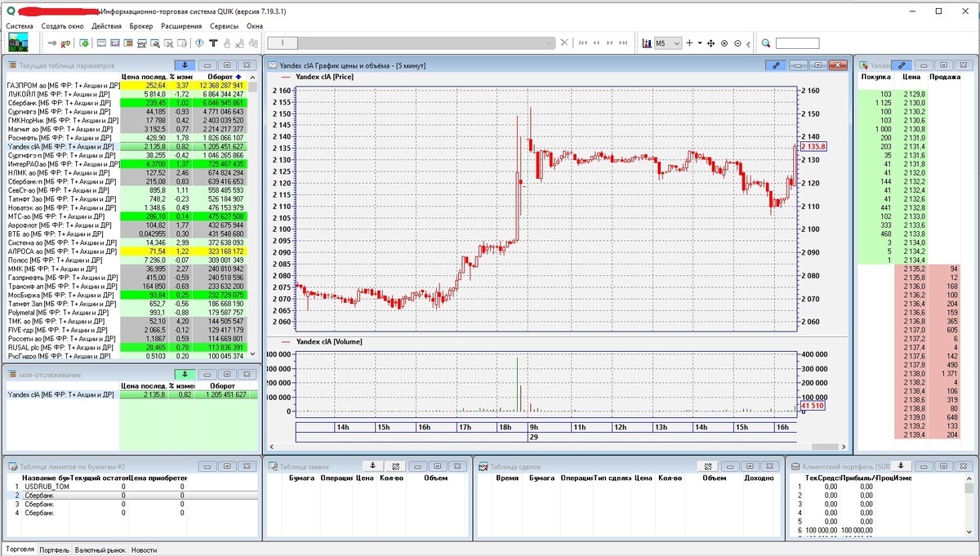This screenshot has height=556, width=980.
Task: Toggle pin in моя-отслеживание header
Action: (185, 373)
